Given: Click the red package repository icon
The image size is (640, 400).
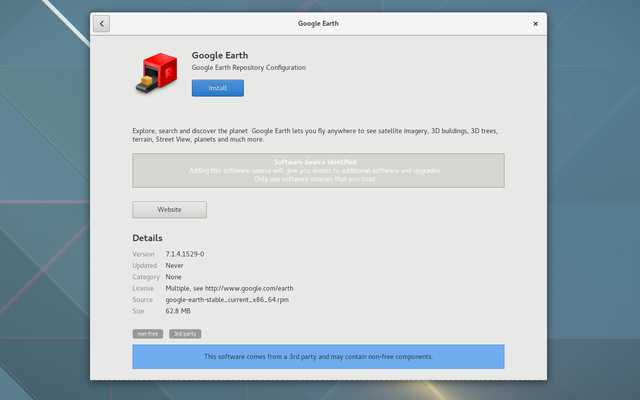Looking at the screenshot, I should coord(157,73).
